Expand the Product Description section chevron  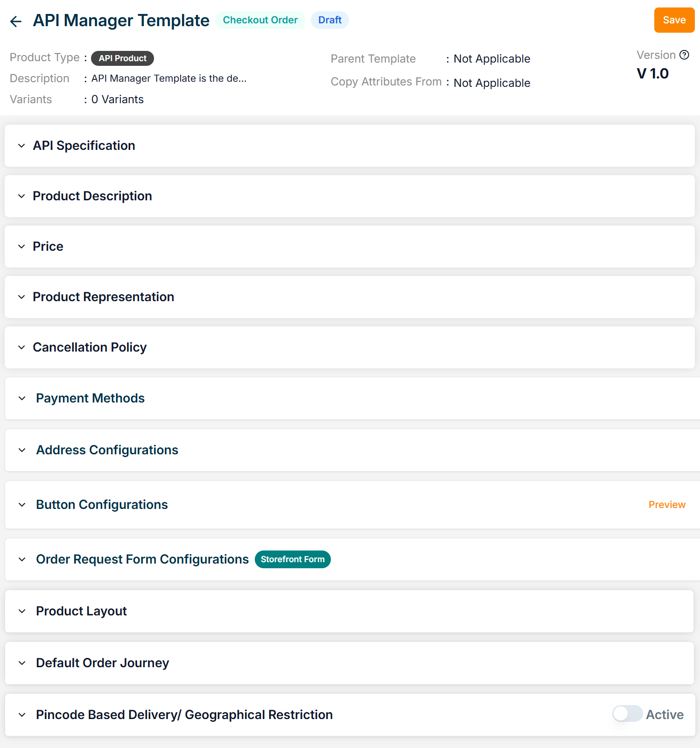(x=21, y=196)
